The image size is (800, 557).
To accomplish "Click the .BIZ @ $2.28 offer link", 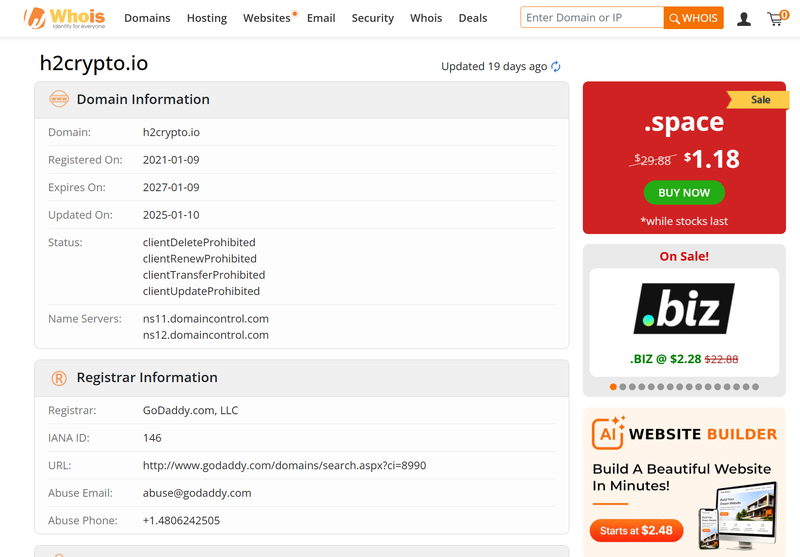I will pyautogui.click(x=684, y=359).
